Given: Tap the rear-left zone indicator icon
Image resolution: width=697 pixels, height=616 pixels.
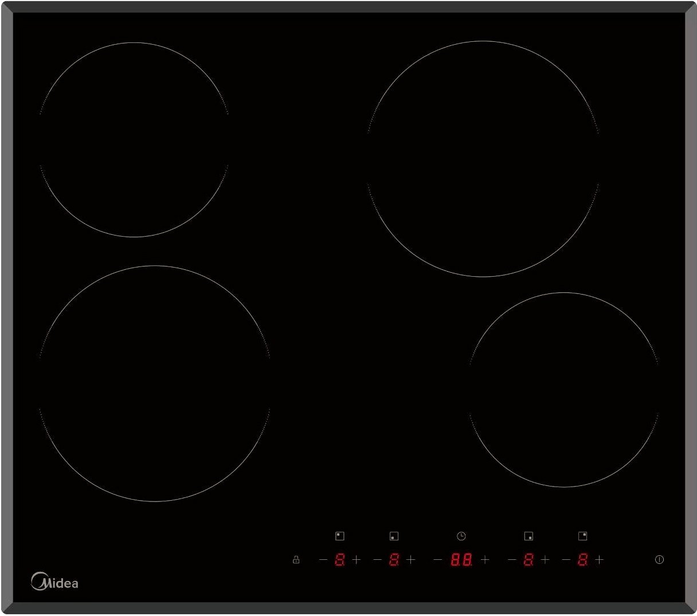Looking at the screenshot, I should pos(340,536).
